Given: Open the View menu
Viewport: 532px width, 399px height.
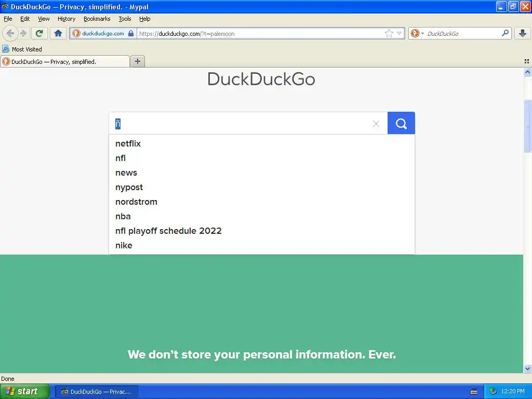Looking at the screenshot, I should 44,19.
